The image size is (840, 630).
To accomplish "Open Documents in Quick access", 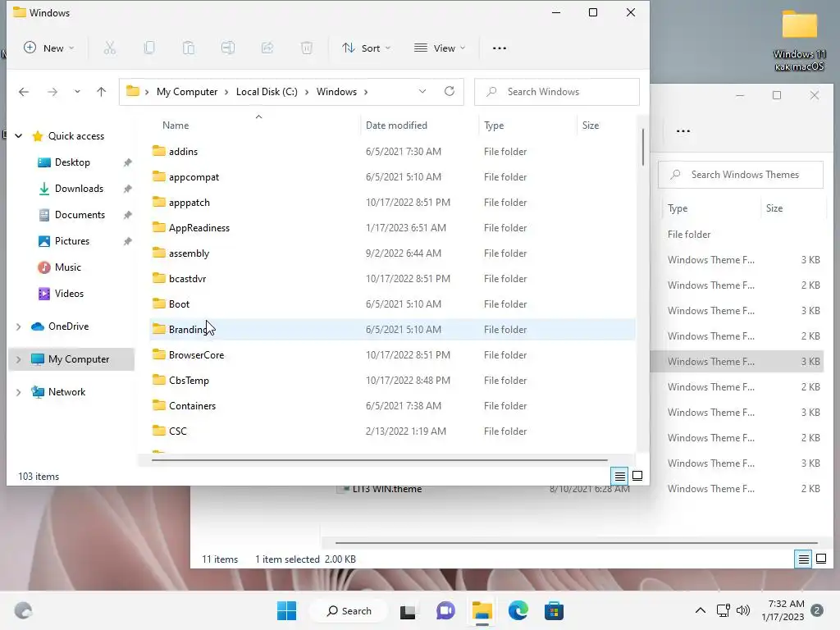I will [80, 215].
